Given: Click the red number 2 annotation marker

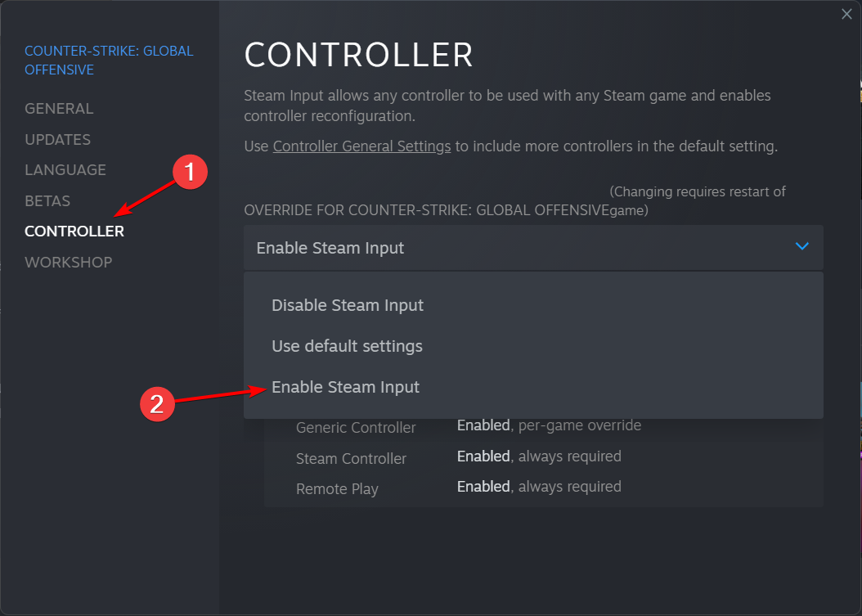Looking at the screenshot, I should tap(157, 404).
